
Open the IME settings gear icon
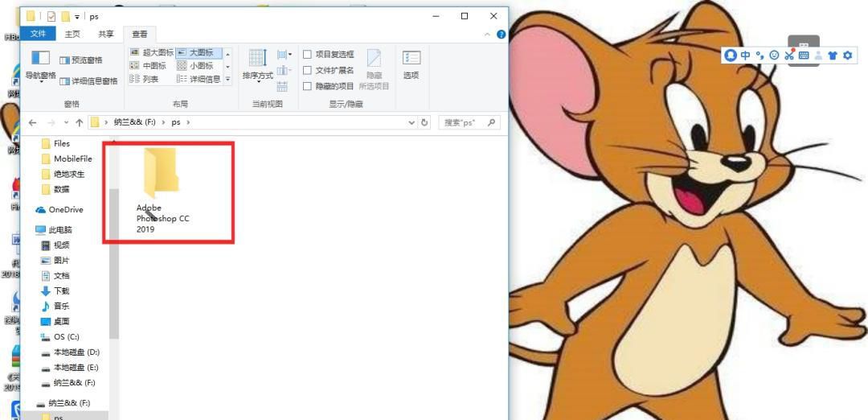click(848, 56)
